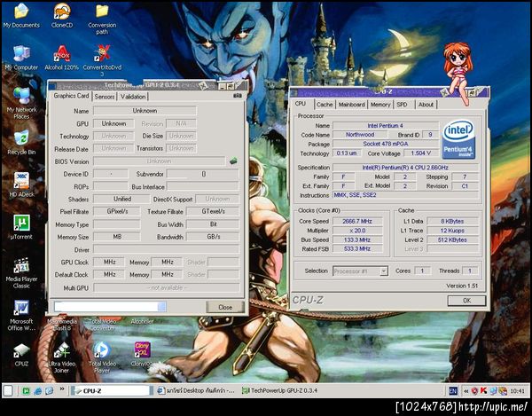Open the Conversion path folder icon

point(102,19)
